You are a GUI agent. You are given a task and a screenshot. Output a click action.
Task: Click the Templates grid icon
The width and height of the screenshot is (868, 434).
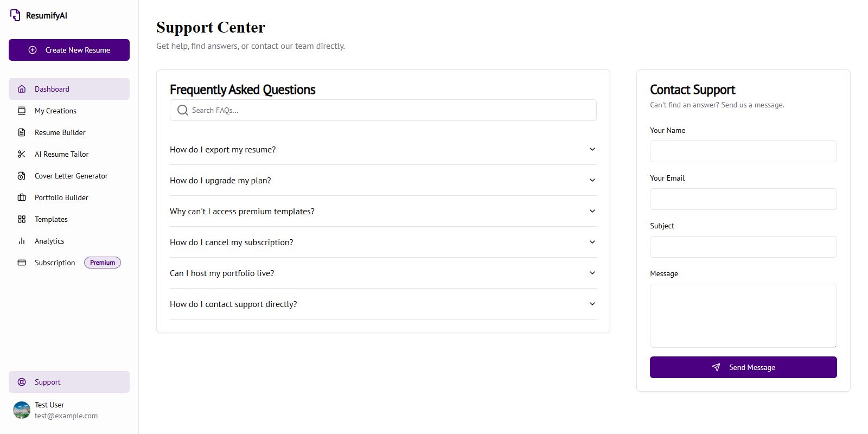click(x=22, y=219)
